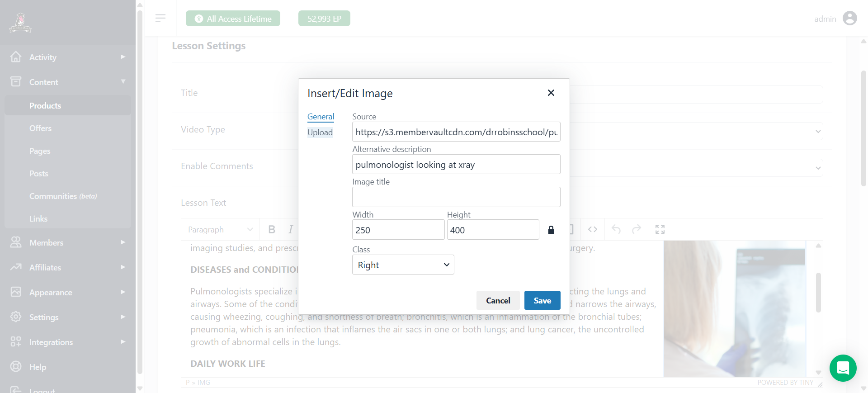Image resolution: width=868 pixels, height=393 pixels.
Task: Click the Cancel button
Action: [x=498, y=300]
